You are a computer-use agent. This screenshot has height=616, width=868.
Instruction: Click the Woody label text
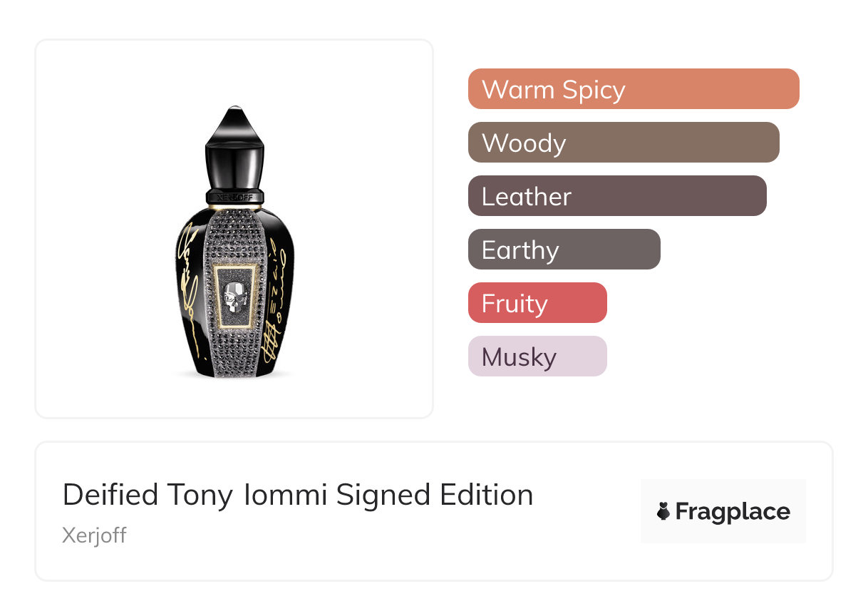click(x=524, y=143)
